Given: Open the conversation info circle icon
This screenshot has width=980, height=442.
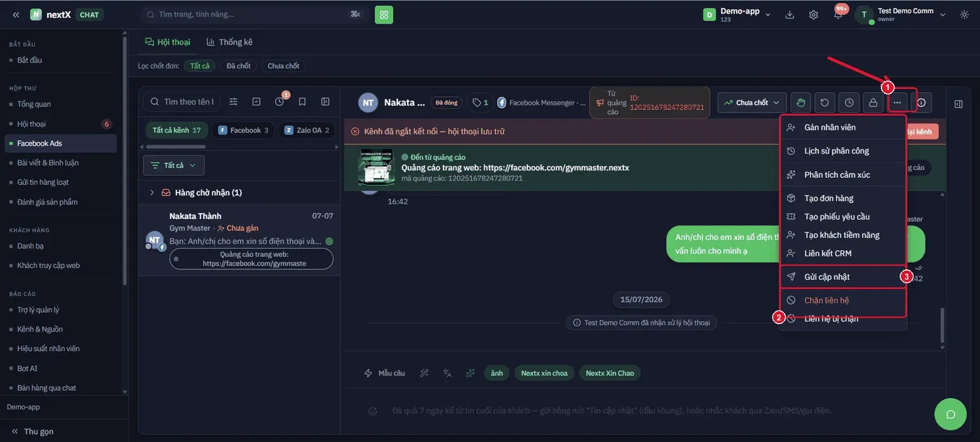Looking at the screenshot, I should coord(921,103).
